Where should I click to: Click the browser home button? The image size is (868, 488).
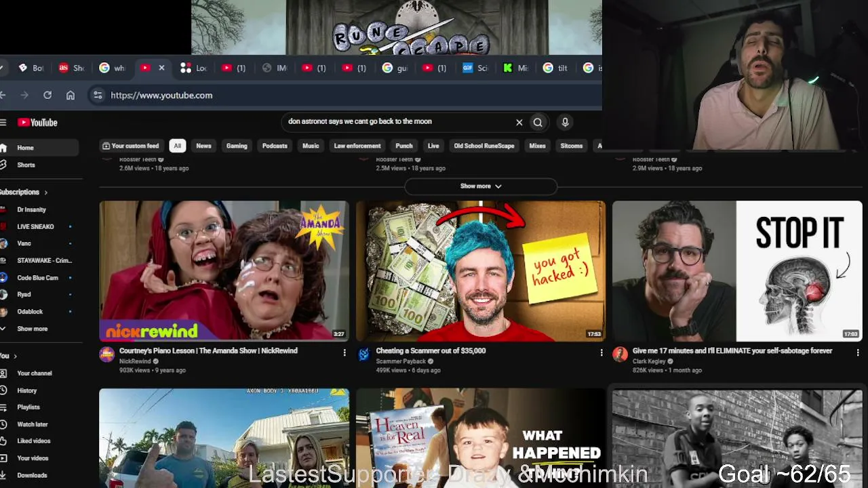click(71, 96)
